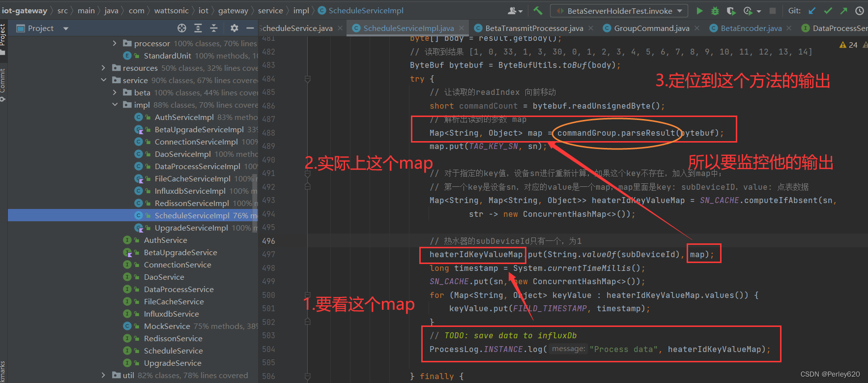Select RedissonServiceImpl in project tree
Screen dimensions: 868x383
(x=192, y=203)
